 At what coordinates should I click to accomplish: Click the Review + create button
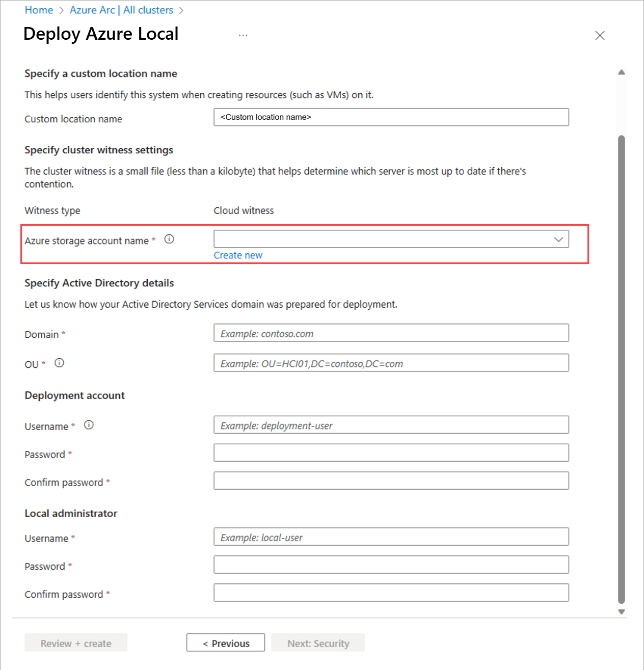pyautogui.click(x=76, y=643)
